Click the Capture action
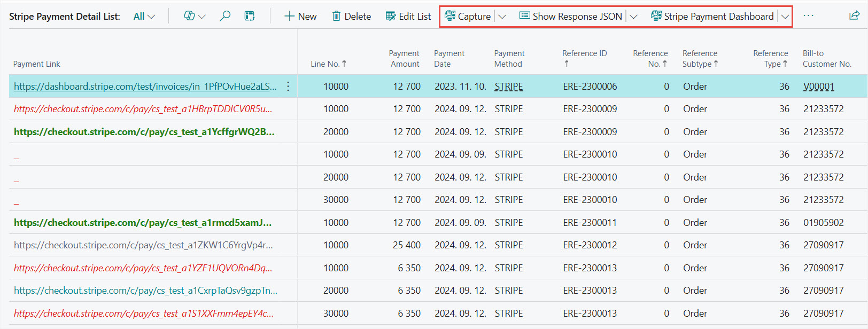 click(x=468, y=17)
